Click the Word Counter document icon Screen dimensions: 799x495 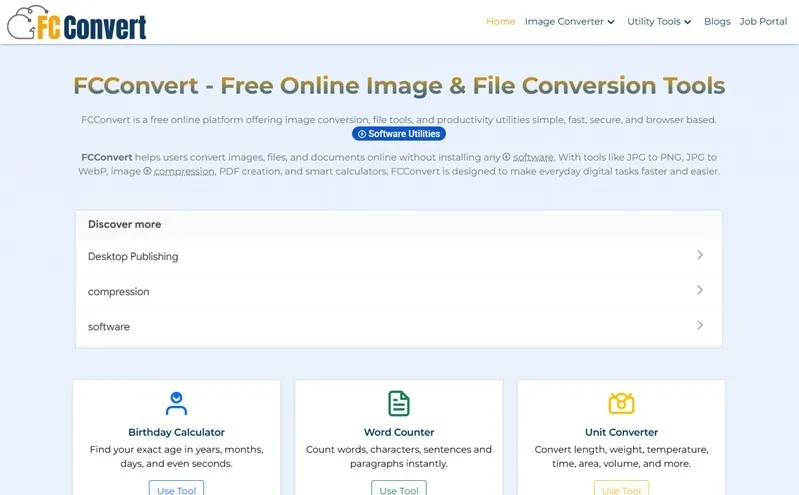coord(398,403)
